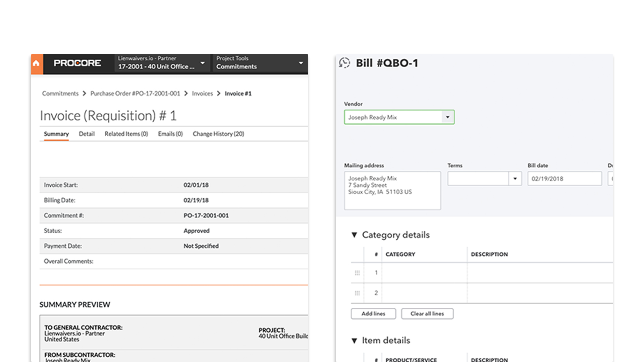This screenshot has width=644, height=362.
Task: Click the Bill #QBO-1 history clock icon
Action: click(x=344, y=63)
